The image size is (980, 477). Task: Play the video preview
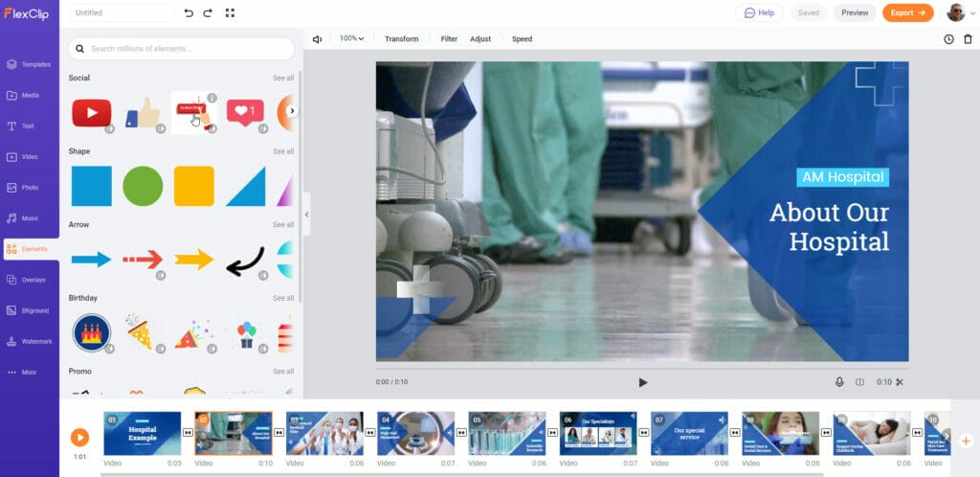tap(642, 382)
